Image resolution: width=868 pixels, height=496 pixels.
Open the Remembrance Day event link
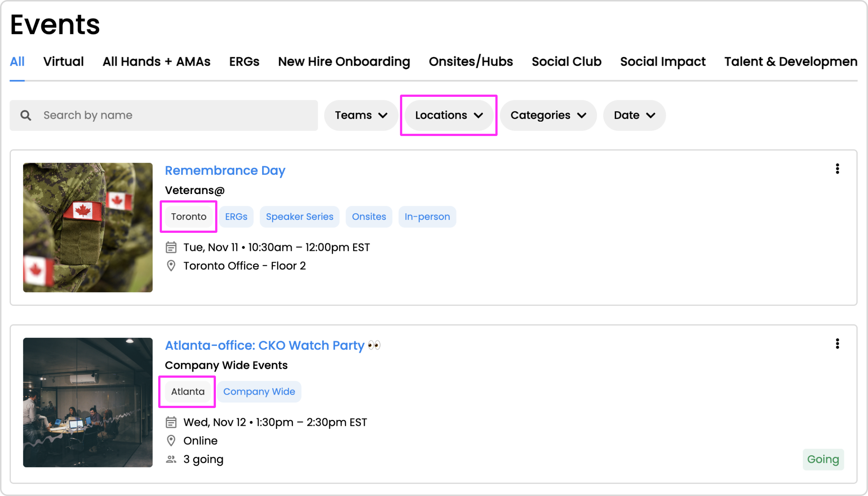pos(225,170)
